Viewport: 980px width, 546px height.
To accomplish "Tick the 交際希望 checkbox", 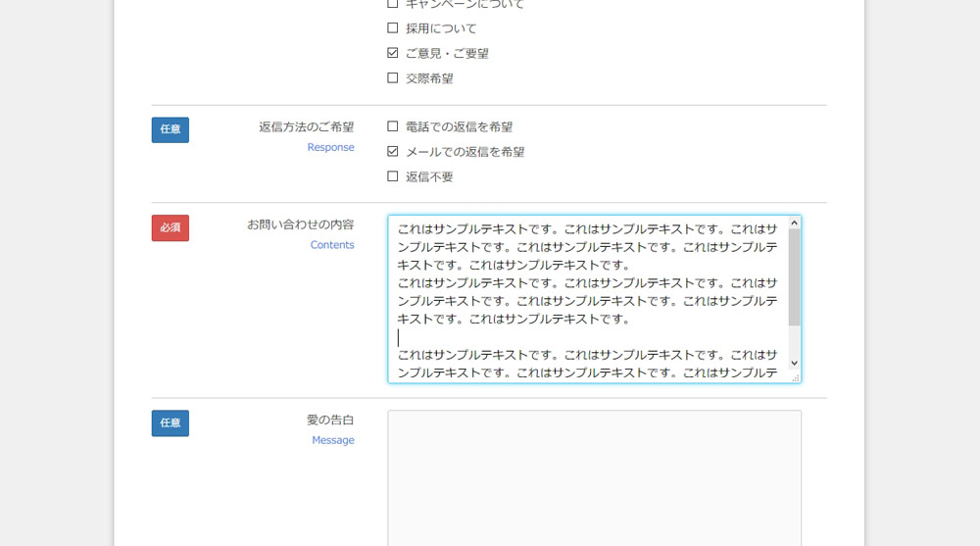I will [x=393, y=78].
